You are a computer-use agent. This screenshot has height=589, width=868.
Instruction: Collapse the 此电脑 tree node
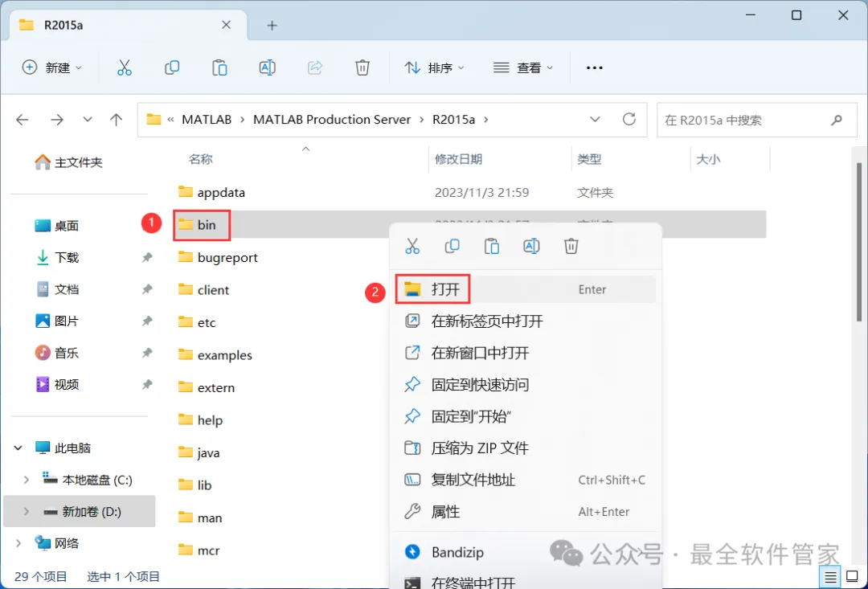pyautogui.click(x=18, y=448)
